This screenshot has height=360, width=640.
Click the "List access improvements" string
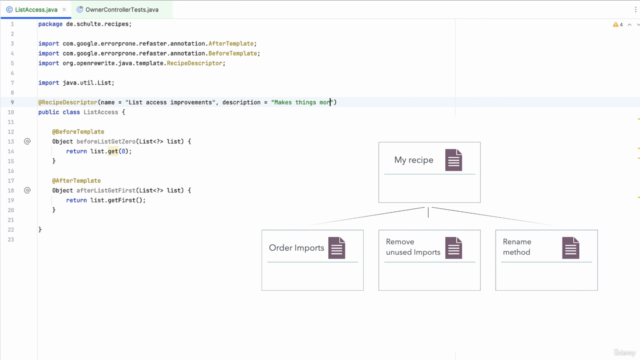170,102
